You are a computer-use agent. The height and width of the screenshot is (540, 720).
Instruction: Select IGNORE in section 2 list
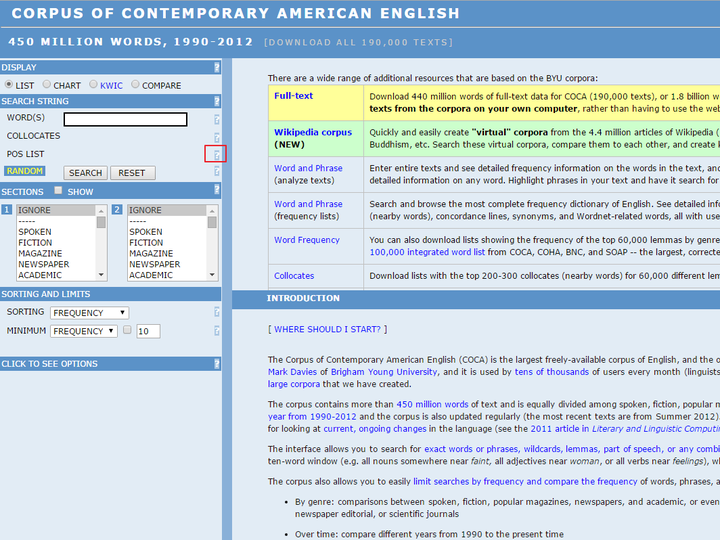[167, 210]
